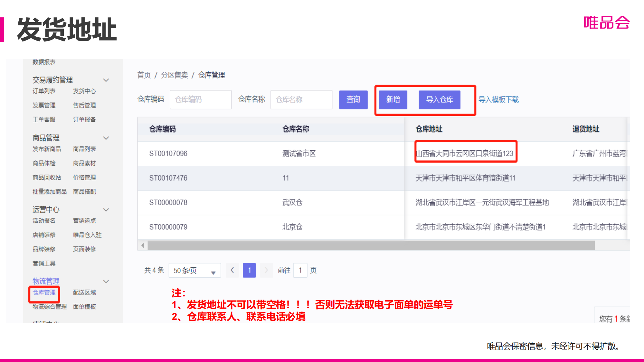Screen dimensions: 644x362
Task: Click warehouse name 测试省市区
Action: 299,153
